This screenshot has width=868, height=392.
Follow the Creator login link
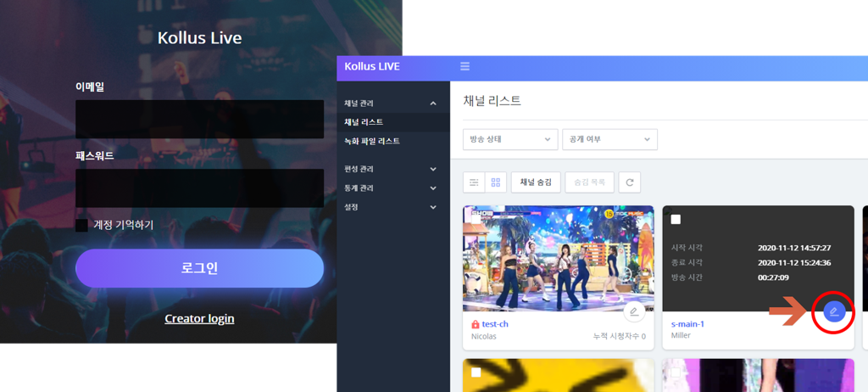[x=199, y=318]
